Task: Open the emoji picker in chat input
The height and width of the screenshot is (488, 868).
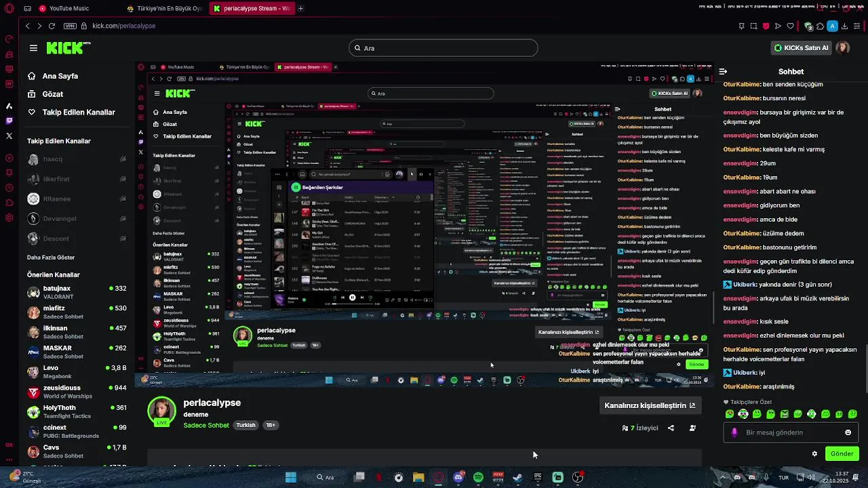Action: 848,432
